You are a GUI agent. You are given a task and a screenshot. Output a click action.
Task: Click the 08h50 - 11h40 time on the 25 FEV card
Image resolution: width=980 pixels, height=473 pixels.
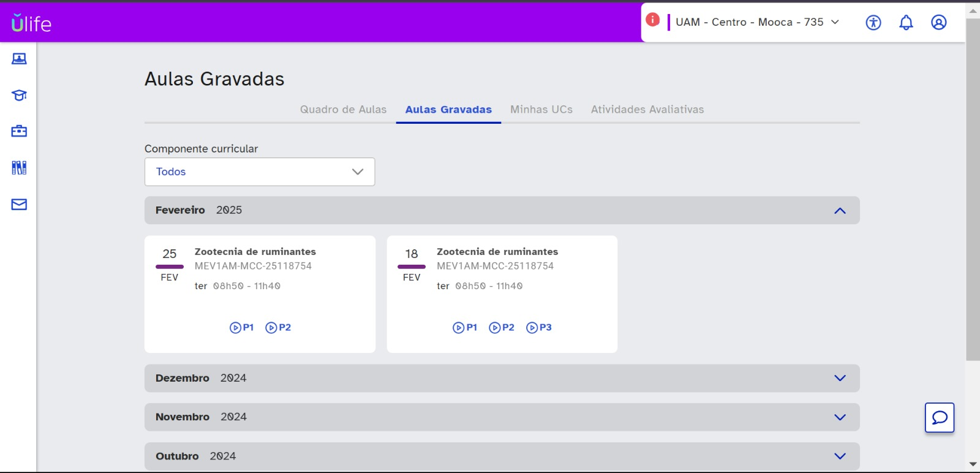[247, 286]
